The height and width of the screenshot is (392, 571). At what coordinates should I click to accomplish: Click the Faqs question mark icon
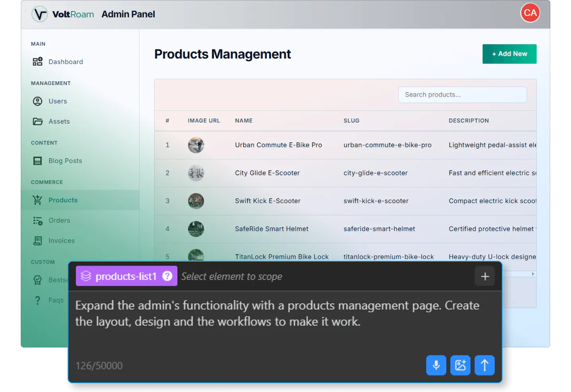(38, 300)
